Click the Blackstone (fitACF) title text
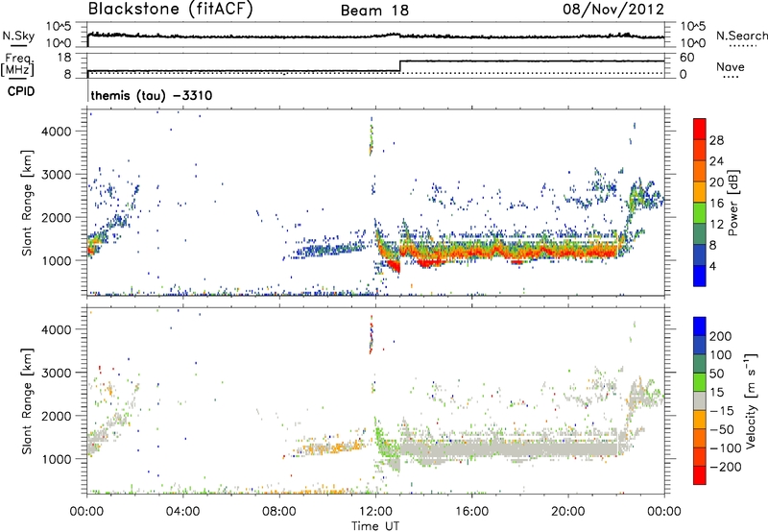The image size is (768, 532). point(171,9)
